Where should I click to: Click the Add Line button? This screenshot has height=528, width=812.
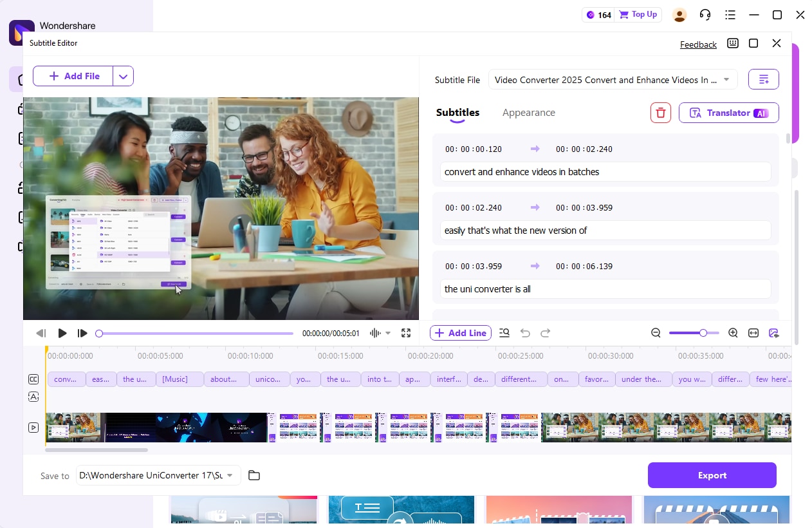[461, 333]
